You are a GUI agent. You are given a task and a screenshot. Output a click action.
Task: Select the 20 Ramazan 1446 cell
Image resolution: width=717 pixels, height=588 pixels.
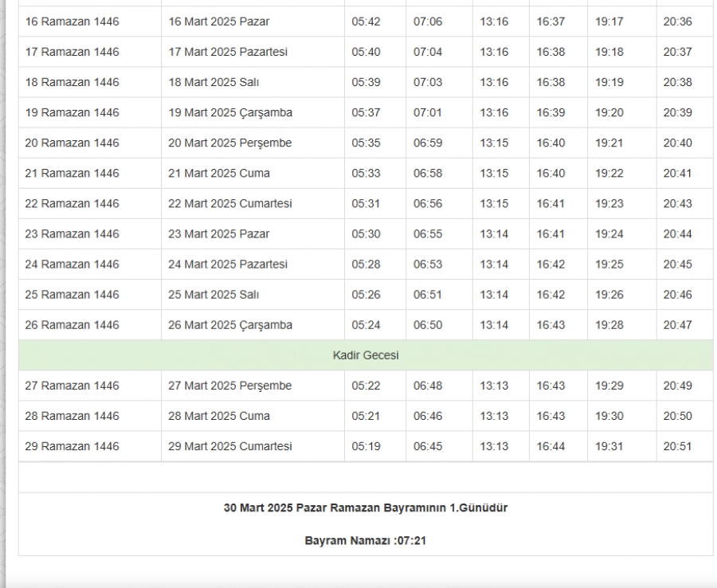pyautogui.click(x=72, y=143)
